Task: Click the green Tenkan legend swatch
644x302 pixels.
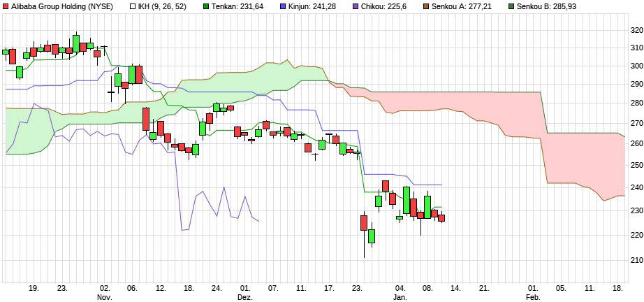Action: [x=206, y=6]
